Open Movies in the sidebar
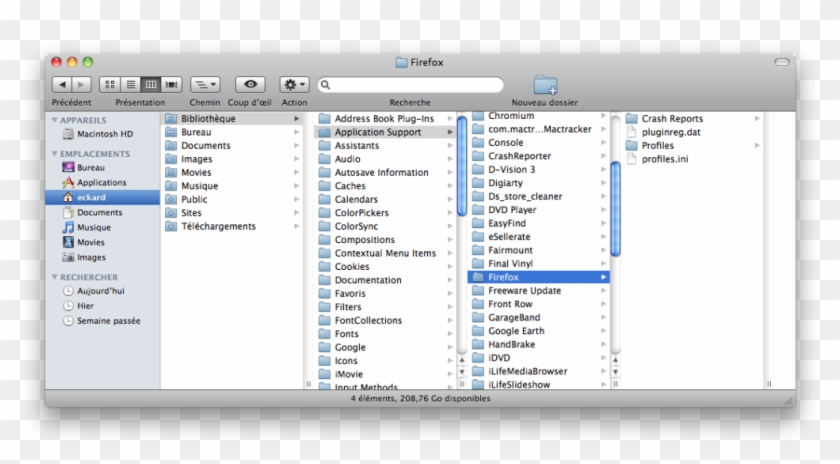840x464 pixels. (102, 243)
